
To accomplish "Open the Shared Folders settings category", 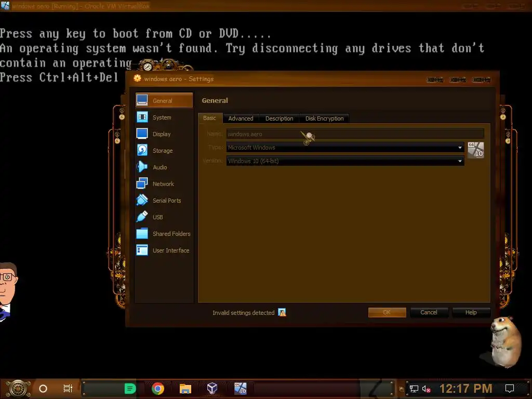I will pyautogui.click(x=164, y=233).
